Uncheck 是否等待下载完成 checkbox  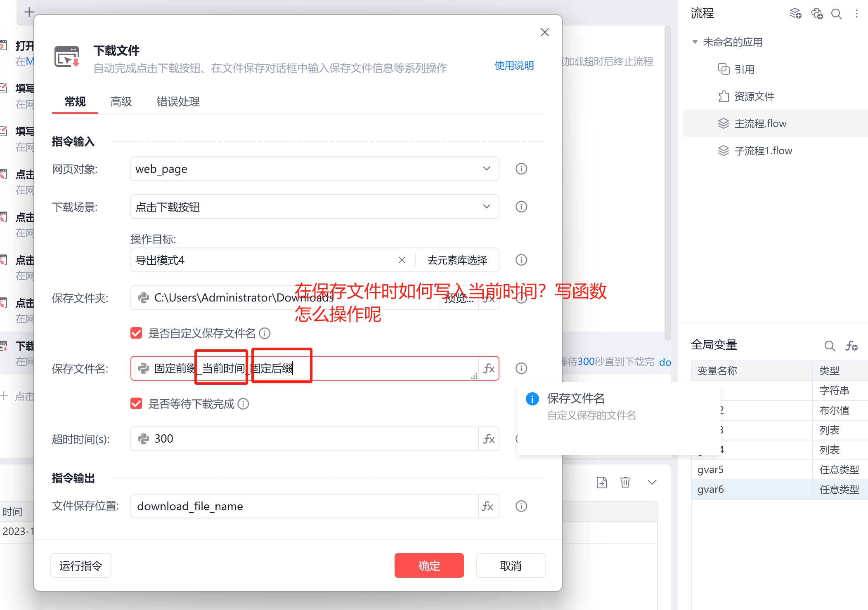point(136,404)
